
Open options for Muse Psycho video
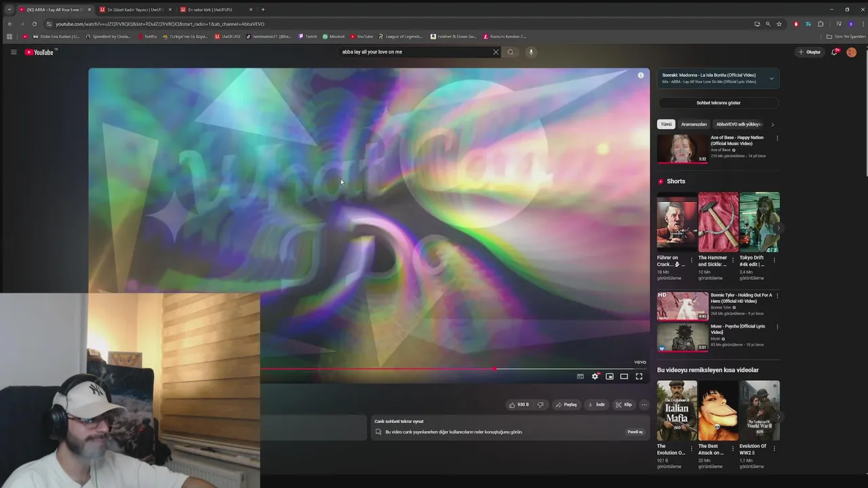click(x=777, y=327)
